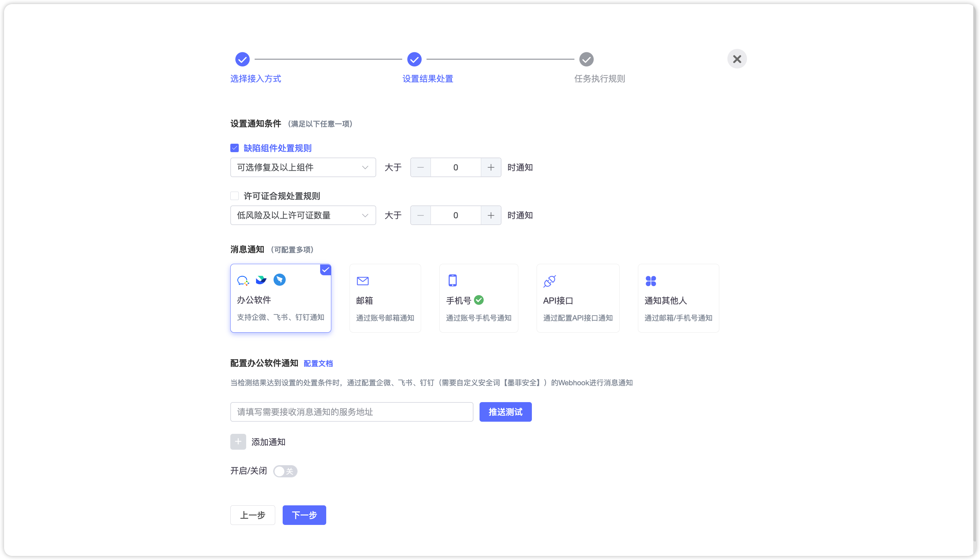Expand 低风险及以上许可证数量 dropdown

coord(303,215)
